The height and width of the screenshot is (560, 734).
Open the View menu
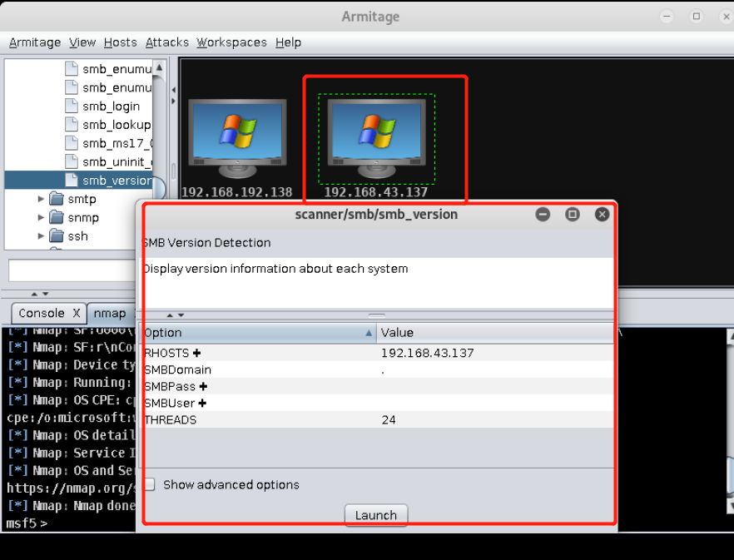pyautogui.click(x=82, y=42)
